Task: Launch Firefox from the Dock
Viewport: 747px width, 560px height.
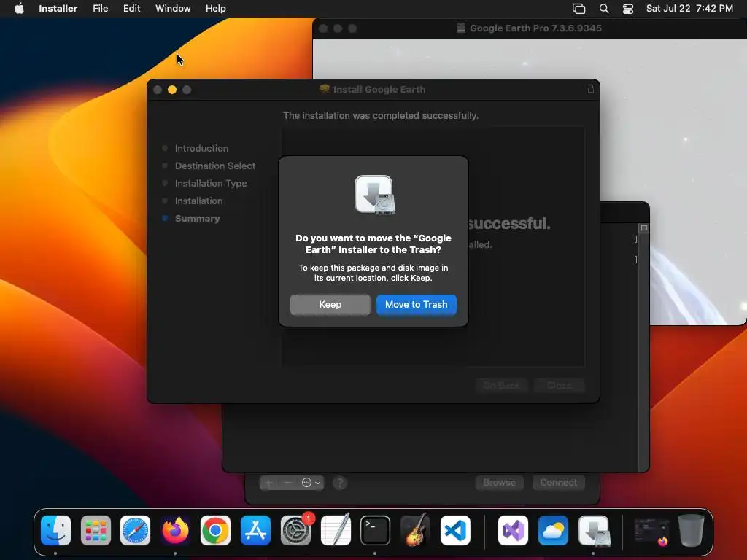Action: 175,530
